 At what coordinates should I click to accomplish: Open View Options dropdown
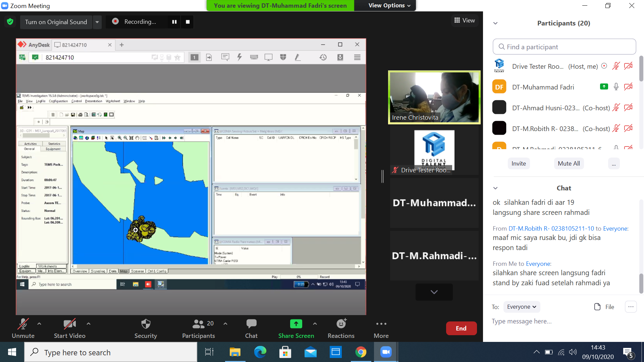tap(389, 5)
